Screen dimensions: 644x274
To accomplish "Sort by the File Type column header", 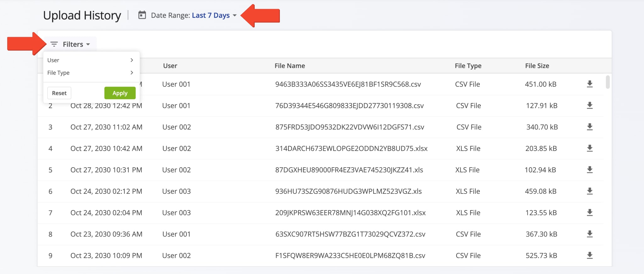I will click(468, 66).
